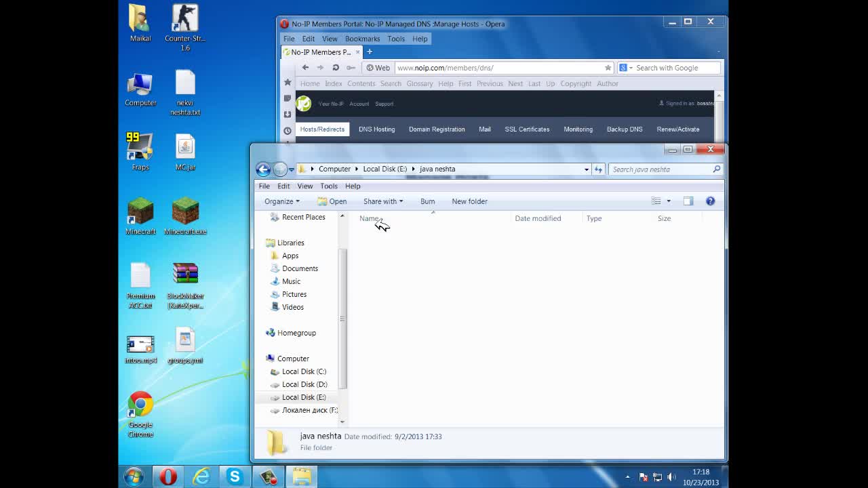The width and height of the screenshot is (868, 488).
Task: Open Explorer's Tools menu
Action: (329, 186)
